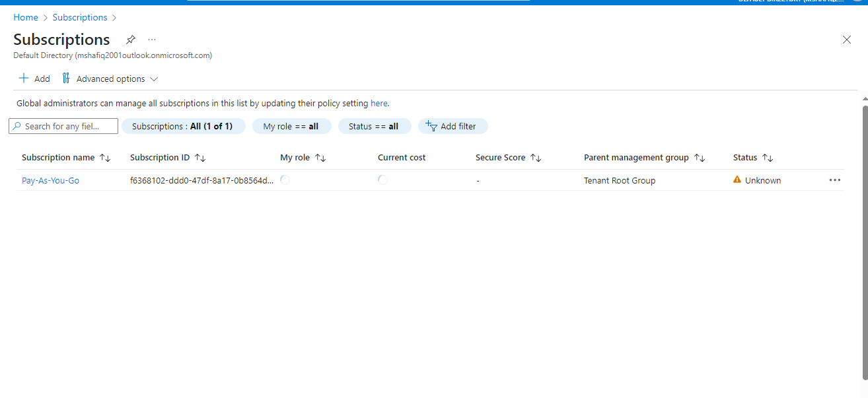This screenshot has width=868, height=398.
Task: Click the Add filter button
Action: pos(452,126)
